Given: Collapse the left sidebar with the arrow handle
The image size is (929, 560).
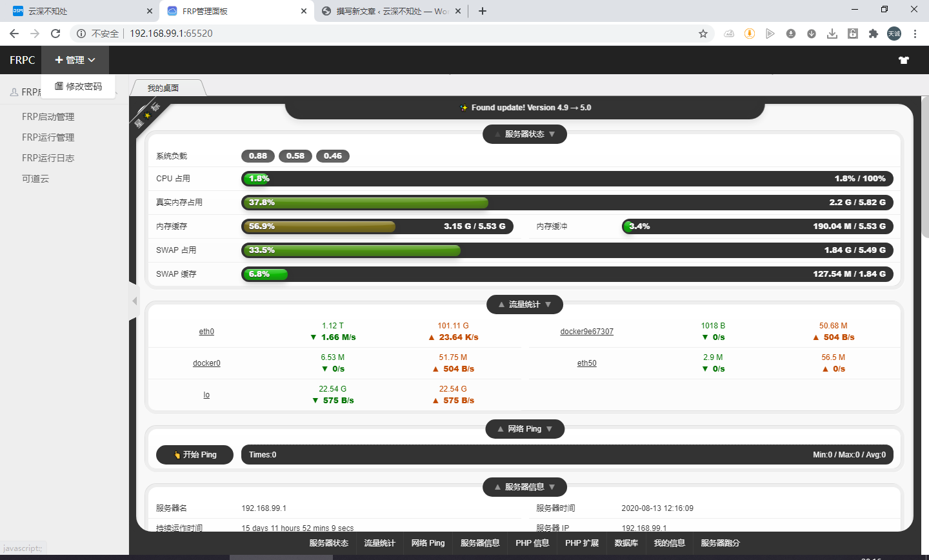Looking at the screenshot, I should click(134, 301).
